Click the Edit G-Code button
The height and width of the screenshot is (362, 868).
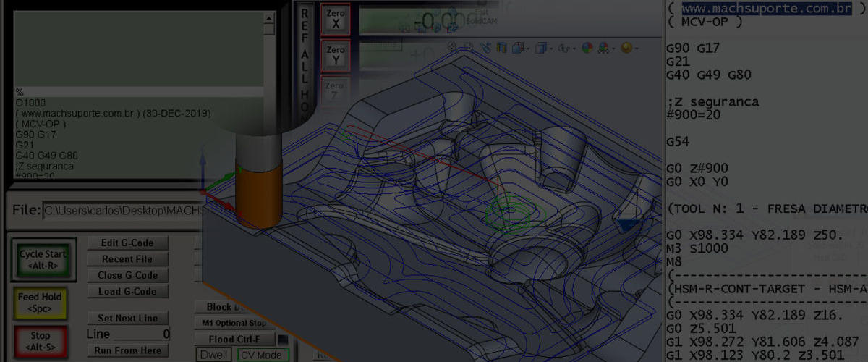tap(127, 243)
